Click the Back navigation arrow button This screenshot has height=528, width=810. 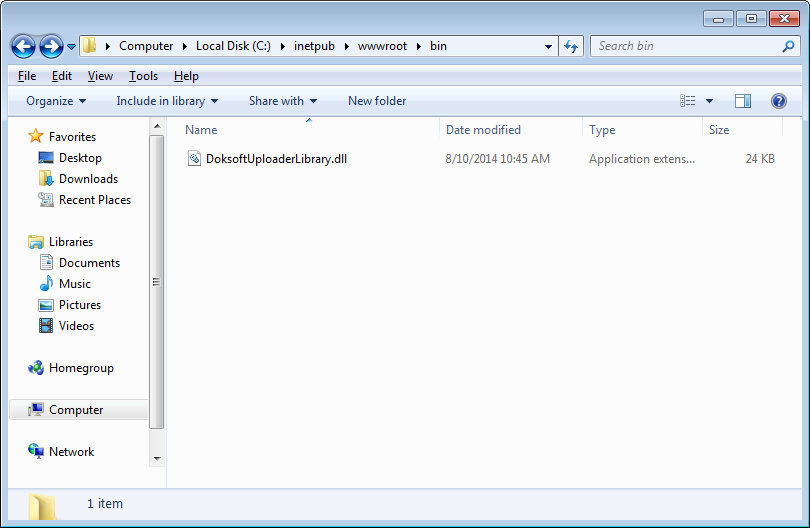click(x=24, y=46)
